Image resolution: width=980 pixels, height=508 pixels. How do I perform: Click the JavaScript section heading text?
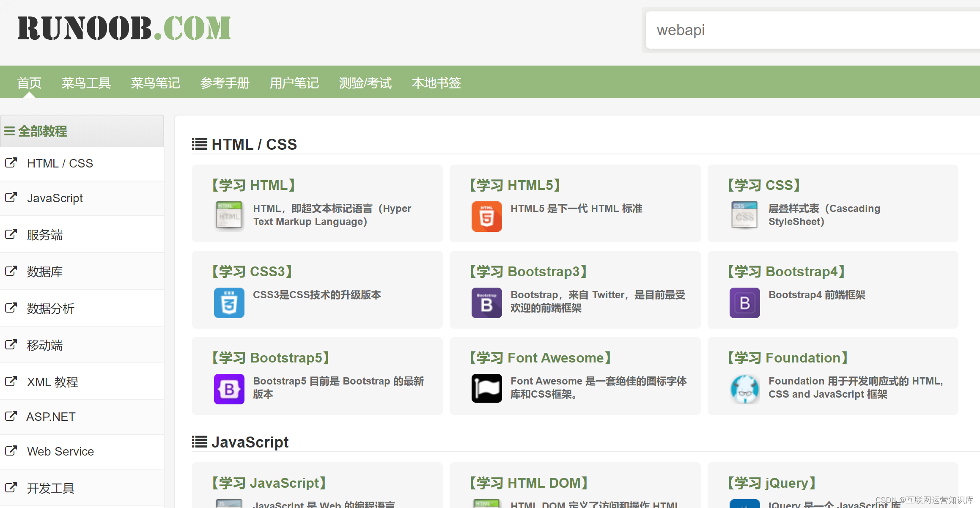[250, 442]
